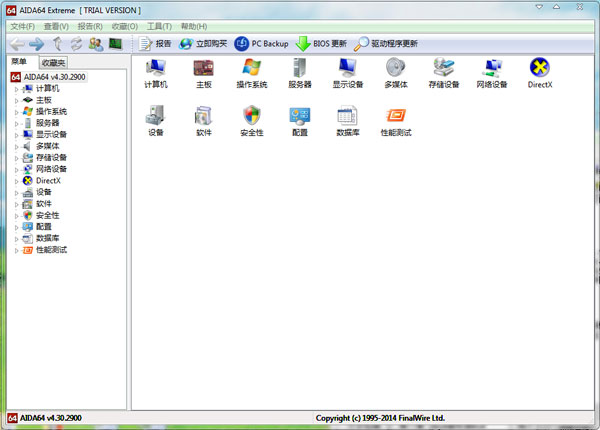Select 设备 in the tree
Viewport: 600px width, 430px height.
43,192
